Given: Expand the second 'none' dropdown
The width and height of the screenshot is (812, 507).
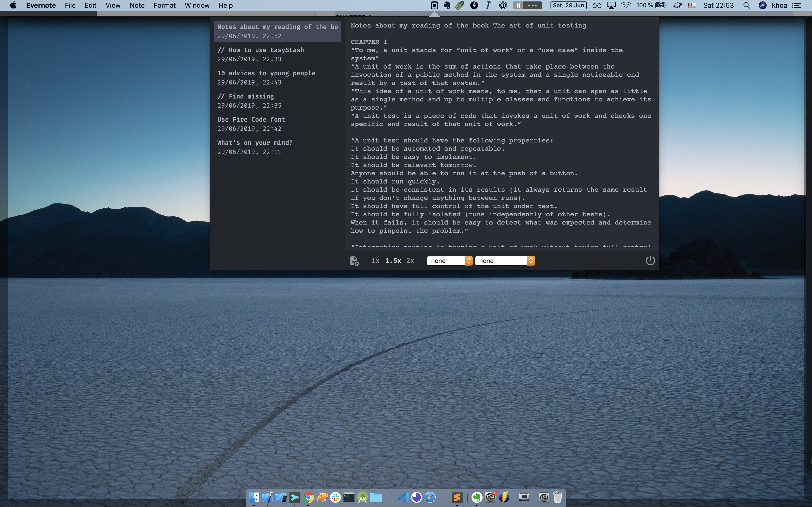Looking at the screenshot, I should (x=505, y=261).
